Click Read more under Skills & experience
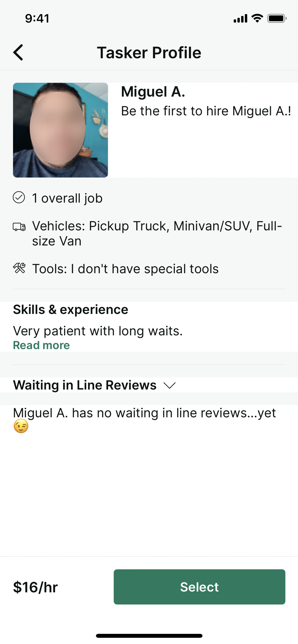The image size is (298, 644). tap(41, 345)
